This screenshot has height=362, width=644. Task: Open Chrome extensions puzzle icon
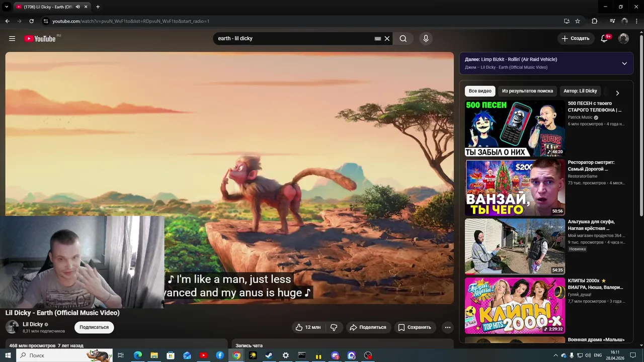tap(594, 21)
